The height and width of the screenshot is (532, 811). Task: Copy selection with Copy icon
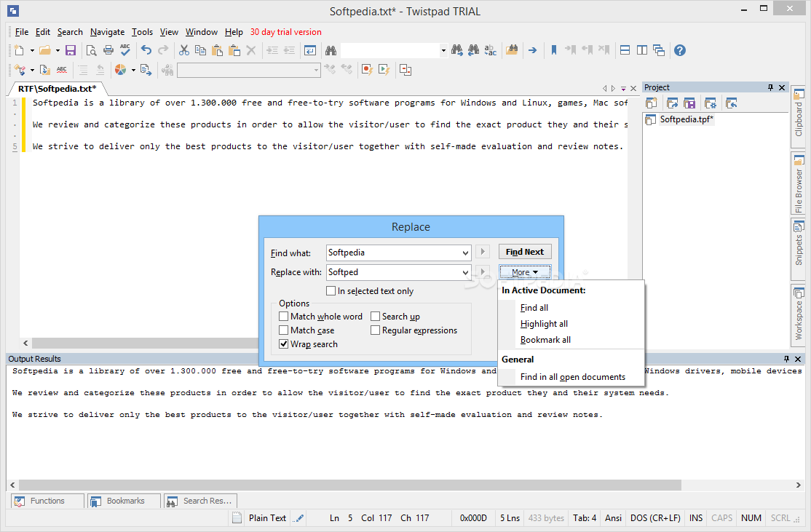[x=201, y=50]
